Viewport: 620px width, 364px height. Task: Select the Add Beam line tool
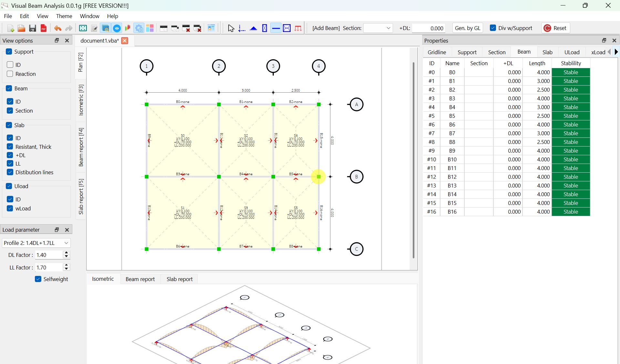point(276,28)
